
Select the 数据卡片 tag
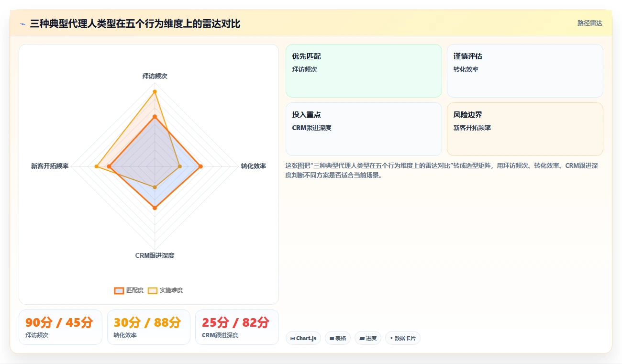(403, 338)
